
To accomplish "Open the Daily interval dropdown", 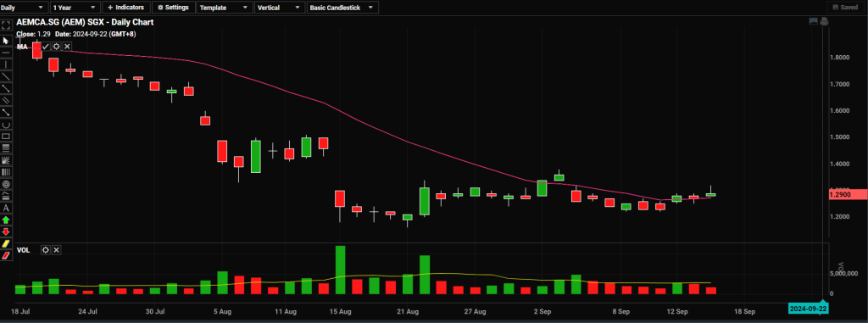I will pos(24,7).
